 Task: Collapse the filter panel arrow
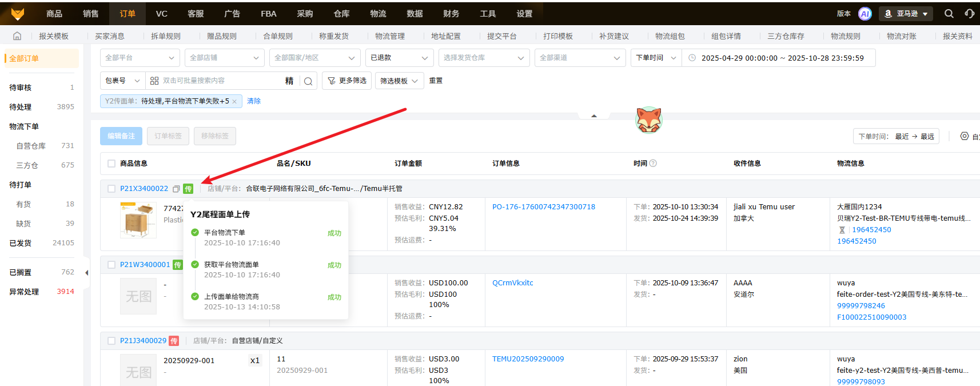coord(594,116)
